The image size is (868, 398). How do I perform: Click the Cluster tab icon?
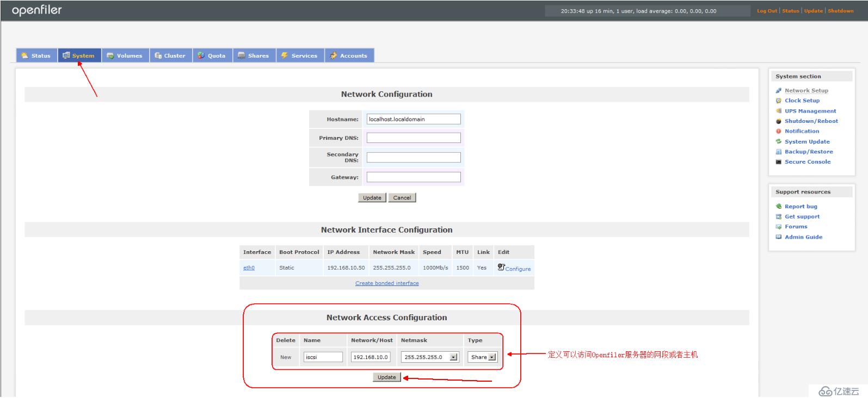(158, 55)
